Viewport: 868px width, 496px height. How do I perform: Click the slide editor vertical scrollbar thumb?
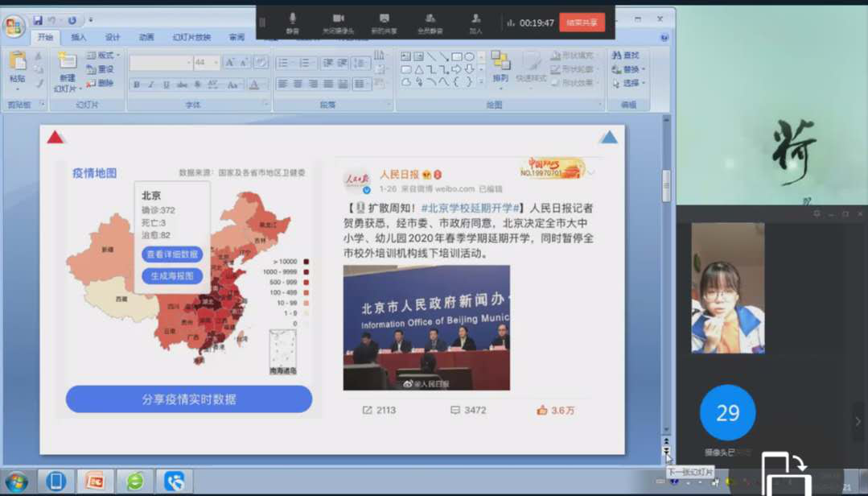click(x=667, y=186)
